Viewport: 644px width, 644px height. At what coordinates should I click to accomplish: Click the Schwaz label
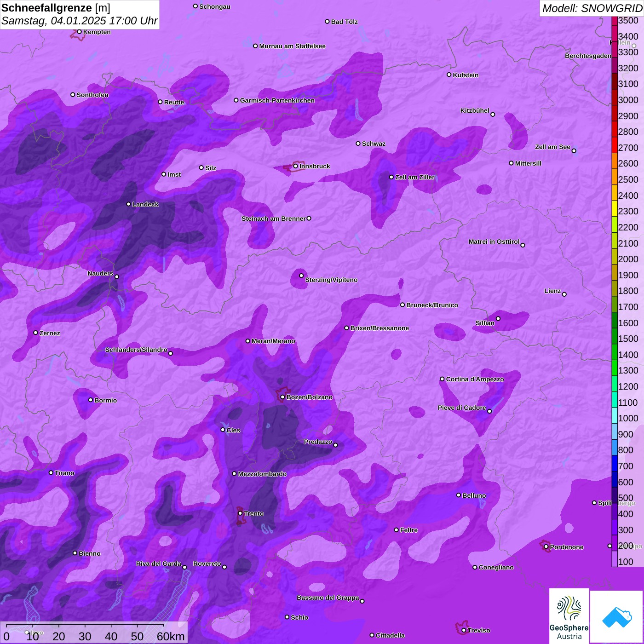coord(374,144)
